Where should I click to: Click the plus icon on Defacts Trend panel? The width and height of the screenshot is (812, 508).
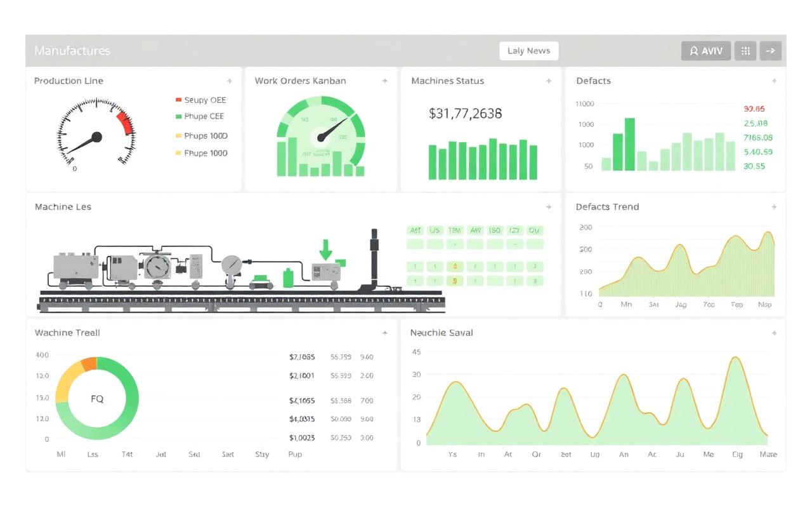774,207
